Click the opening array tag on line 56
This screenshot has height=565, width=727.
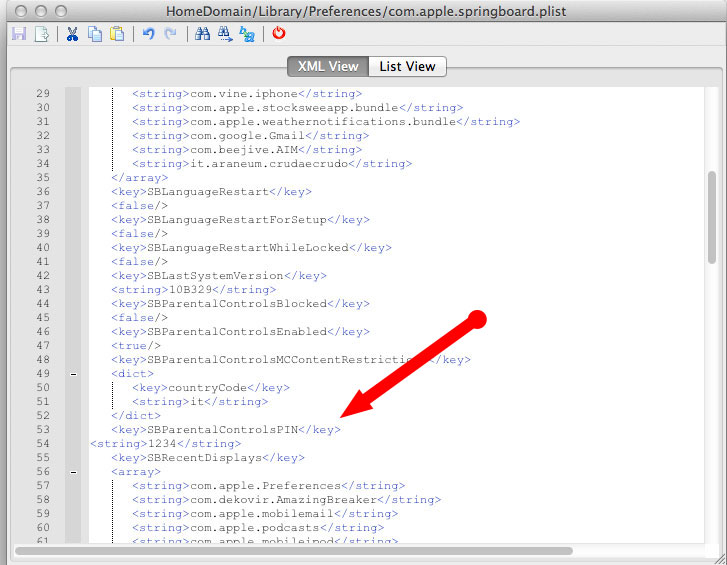pos(136,472)
